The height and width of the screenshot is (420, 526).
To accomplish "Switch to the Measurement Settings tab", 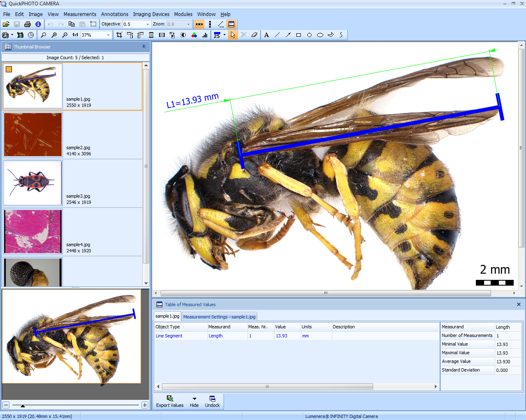I will [219, 316].
